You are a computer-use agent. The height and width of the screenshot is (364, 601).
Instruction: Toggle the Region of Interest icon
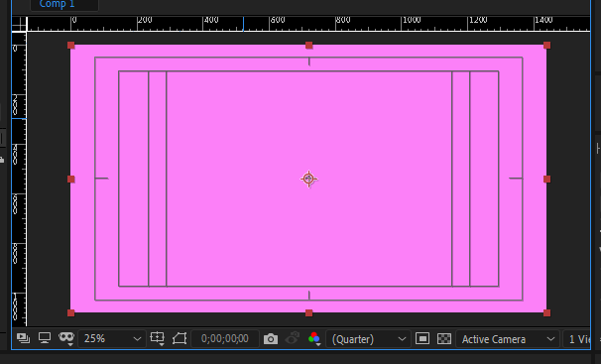point(422,339)
